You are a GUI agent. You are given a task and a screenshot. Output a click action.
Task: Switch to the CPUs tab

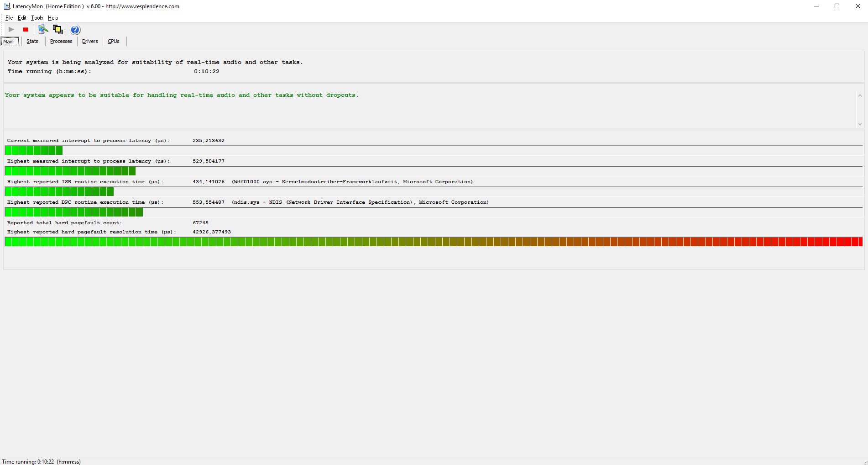(x=114, y=41)
